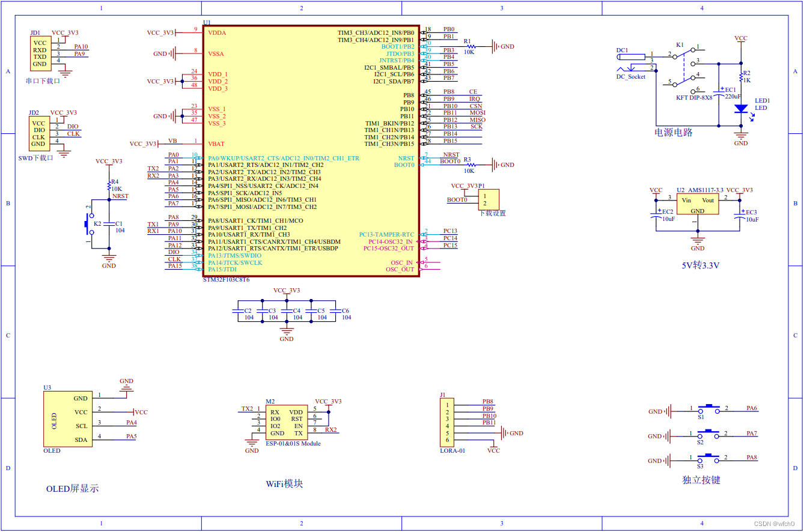Click the VBAT pin label on U1
Screen dimensions: 804x532
[x=217, y=144]
